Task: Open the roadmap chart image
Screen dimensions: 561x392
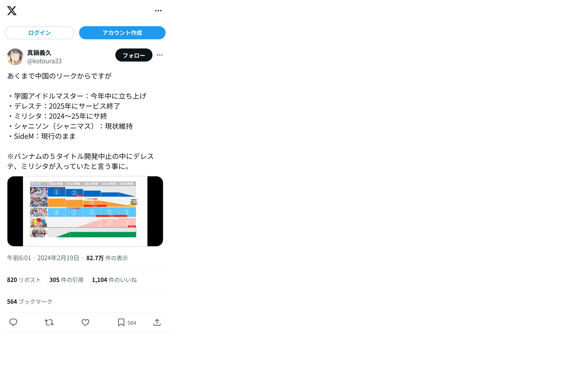Action: 85,211
